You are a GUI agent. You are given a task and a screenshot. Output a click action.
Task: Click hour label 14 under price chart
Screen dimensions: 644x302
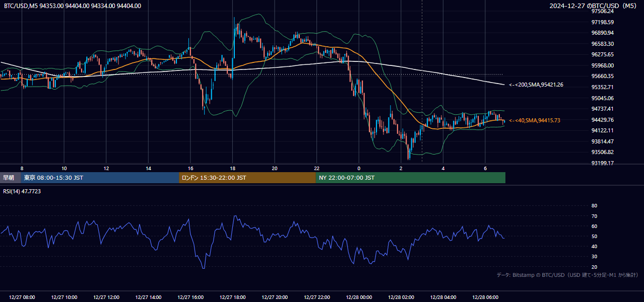148,168
